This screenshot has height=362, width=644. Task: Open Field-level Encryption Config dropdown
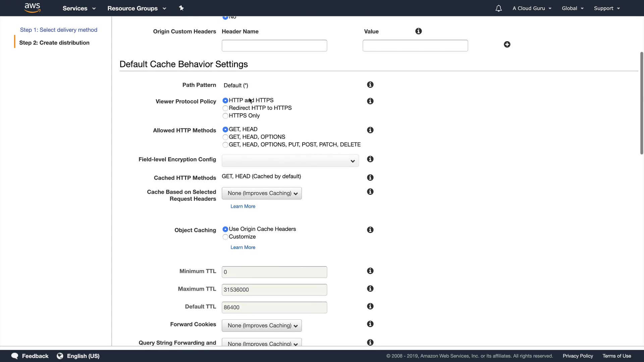(x=290, y=161)
